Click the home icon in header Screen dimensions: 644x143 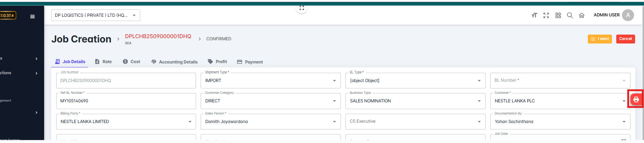click(x=582, y=15)
